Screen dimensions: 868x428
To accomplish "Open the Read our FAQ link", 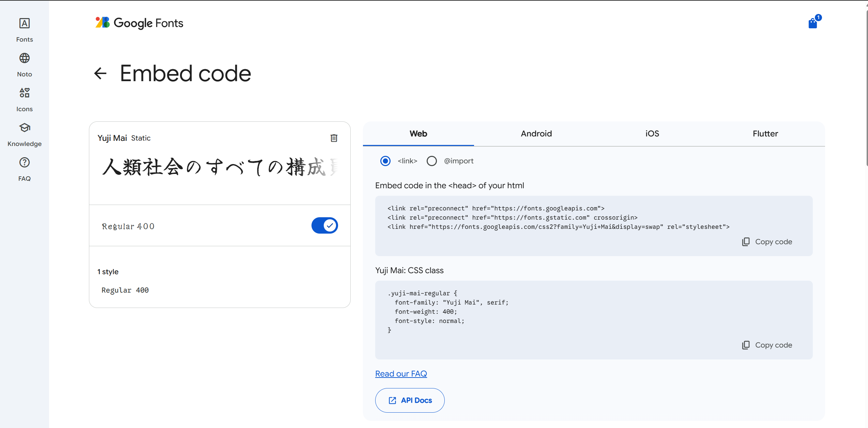I will [401, 373].
